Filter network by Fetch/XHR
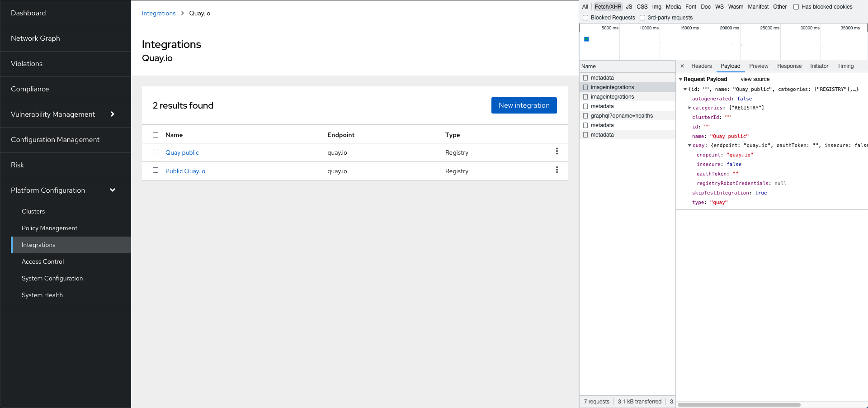The width and height of the screenshot is (868, 408). pos(608,7)
